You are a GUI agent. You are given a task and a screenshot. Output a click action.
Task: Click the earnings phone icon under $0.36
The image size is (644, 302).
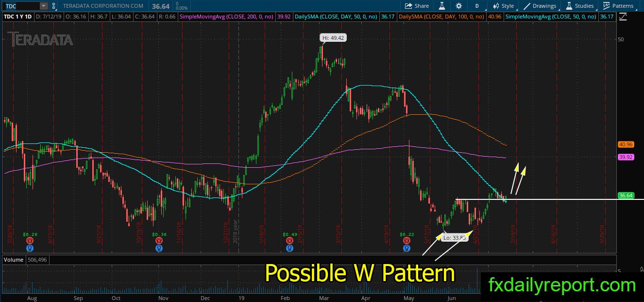(x=159, y=240)
